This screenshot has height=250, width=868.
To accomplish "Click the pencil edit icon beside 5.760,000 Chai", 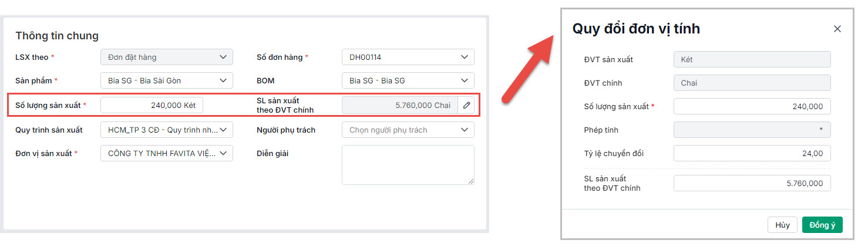I will click(x=466, y=106).
